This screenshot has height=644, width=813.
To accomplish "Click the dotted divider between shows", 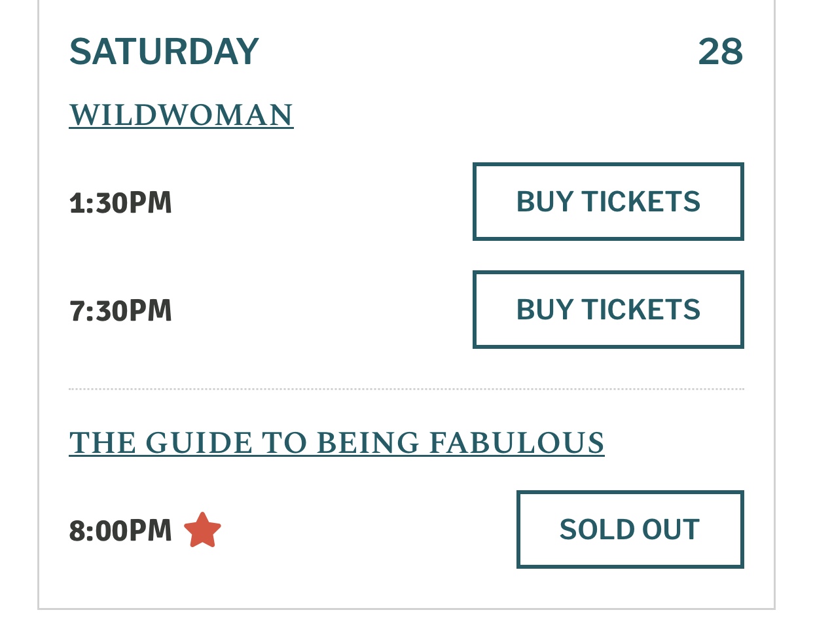I will pos(406,389).
